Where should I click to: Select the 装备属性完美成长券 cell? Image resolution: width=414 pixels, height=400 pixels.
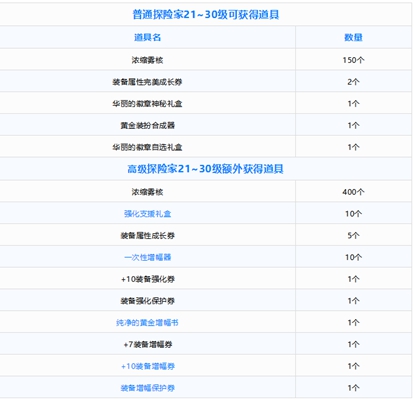tap(147, 82)
